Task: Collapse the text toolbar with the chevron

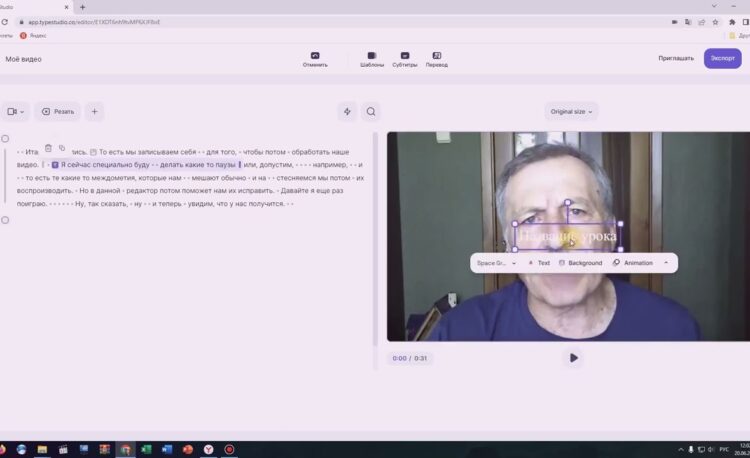Action: (666, 263)
